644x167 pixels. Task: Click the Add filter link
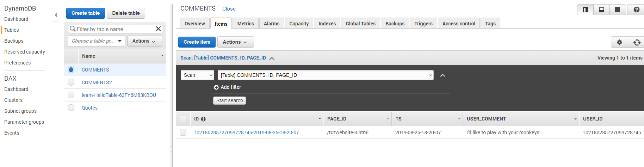pos(231,87)
